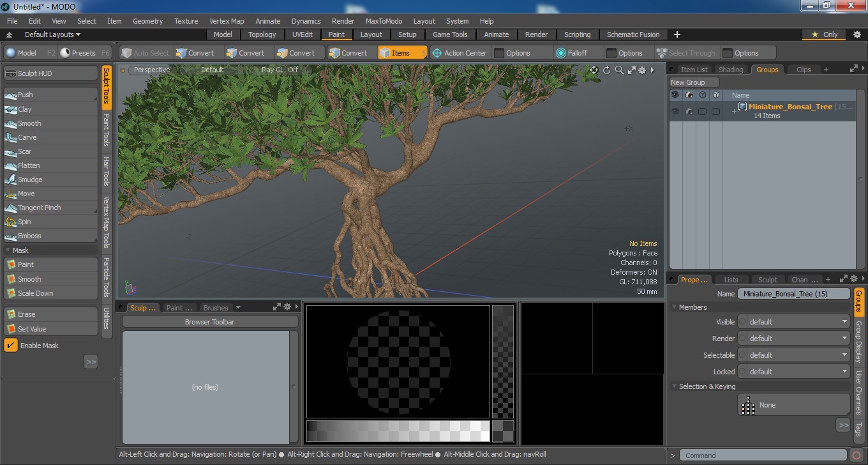Switch to the UVEdit layout tab
Screen dimensions: 868x465
[x=303, y=34]
